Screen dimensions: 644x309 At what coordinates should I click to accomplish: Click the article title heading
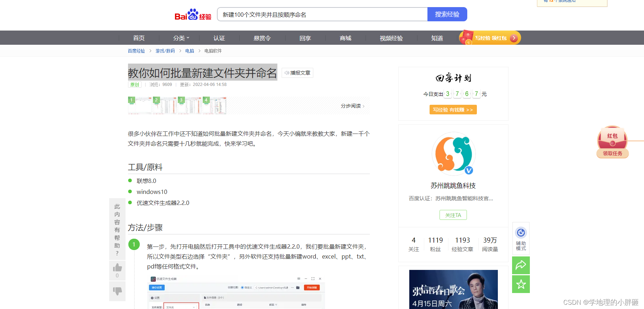pyautogui.click(x=202, y=73)
